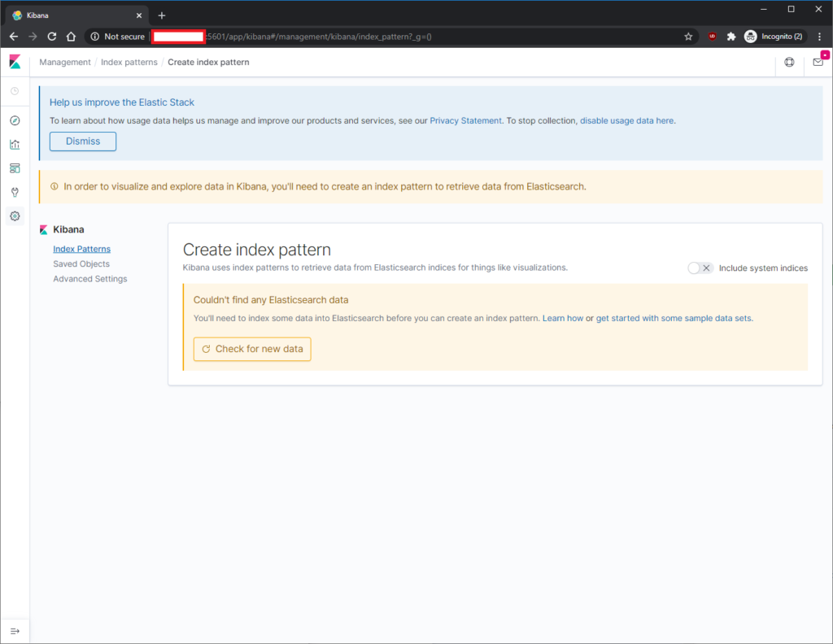Click the disable usage data here link
This screenshot has height=644, width=833.
click(627, 120)
